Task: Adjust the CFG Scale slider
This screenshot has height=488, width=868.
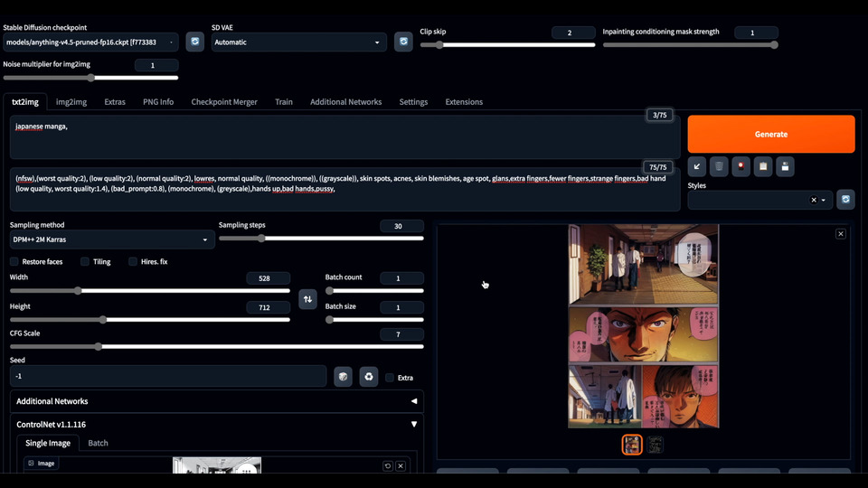Action: [216, 347]
